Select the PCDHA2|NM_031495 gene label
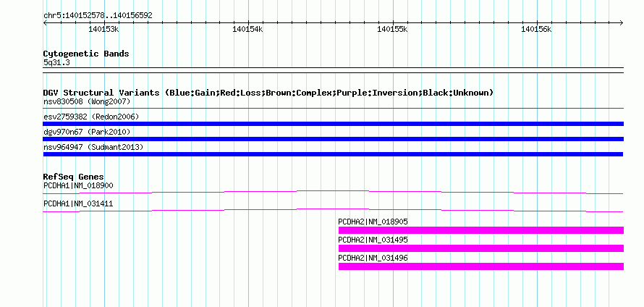This screenshot has width=644, height=307. (x=373, y=240)
